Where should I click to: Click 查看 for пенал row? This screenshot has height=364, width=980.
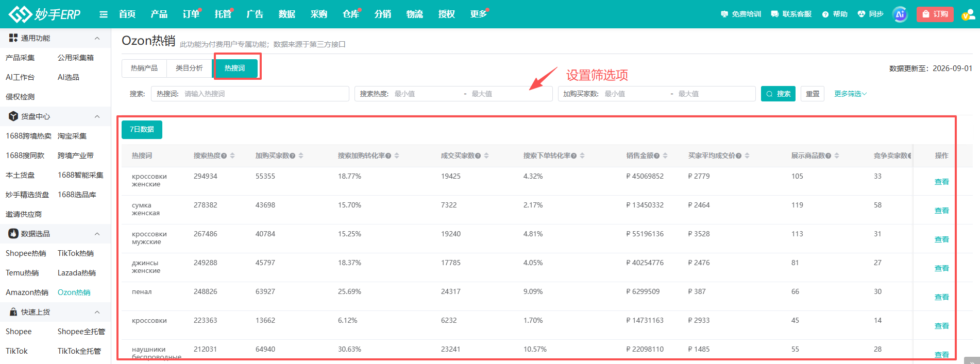(941, 297)
